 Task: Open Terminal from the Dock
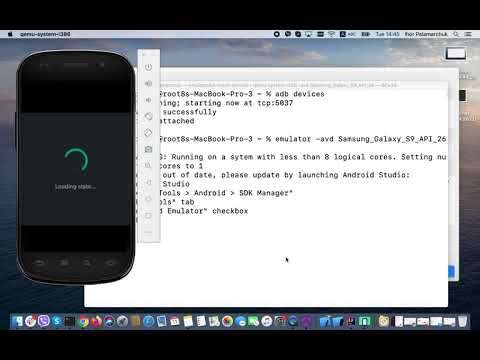(70, 321)
